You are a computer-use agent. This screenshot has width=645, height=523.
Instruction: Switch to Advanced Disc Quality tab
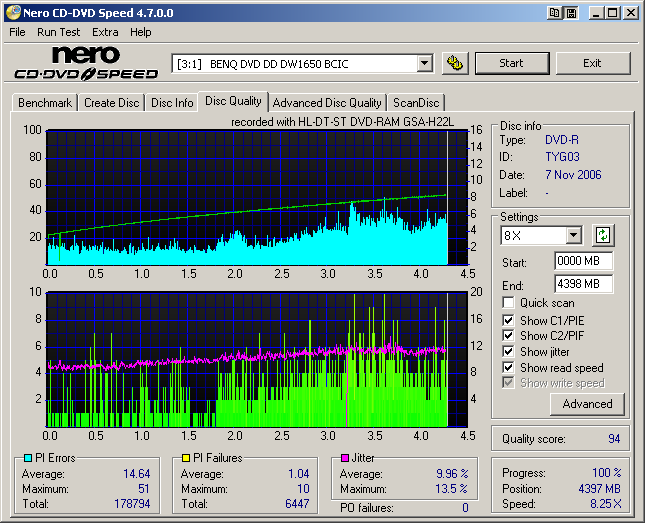(x=327, y=103)
